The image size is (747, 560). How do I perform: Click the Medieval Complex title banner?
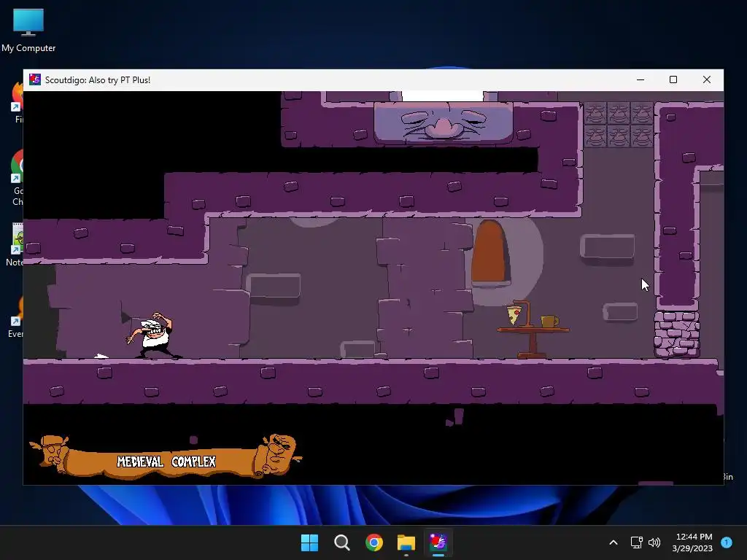tap(165, 456)
